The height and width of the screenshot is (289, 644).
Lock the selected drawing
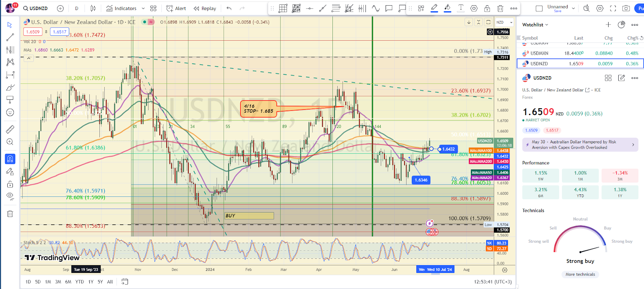pos(487,8)
